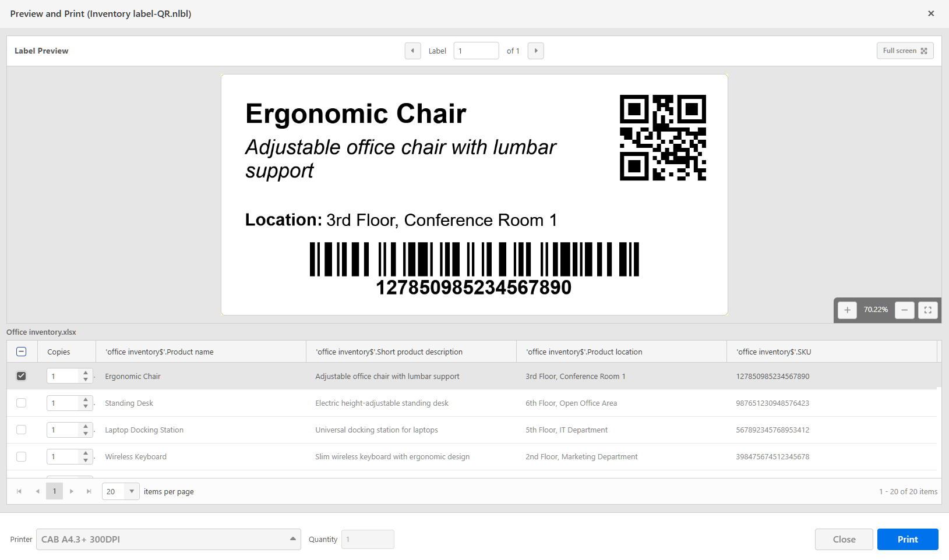Open the items per page dropdown
The image size is (949, 560).
[132, 491]
